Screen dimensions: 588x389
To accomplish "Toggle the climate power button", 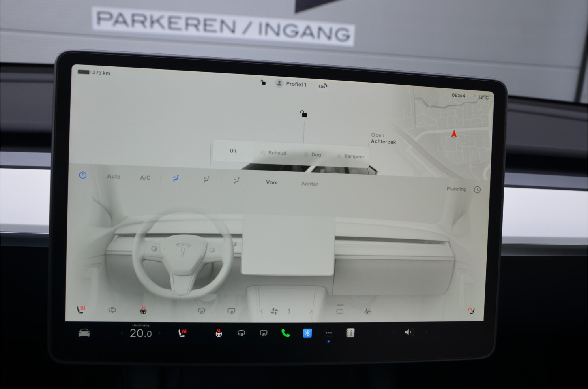I will pos(83,175).
